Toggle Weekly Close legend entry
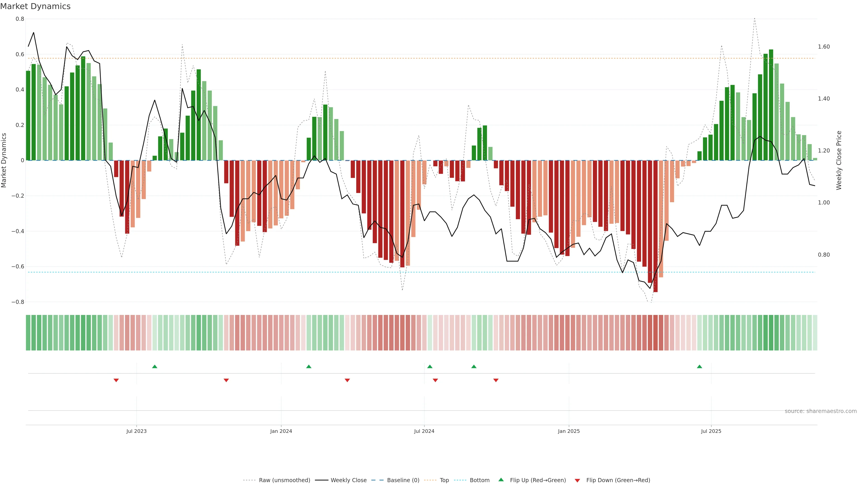Screen dimensions: 868x488 348,480
